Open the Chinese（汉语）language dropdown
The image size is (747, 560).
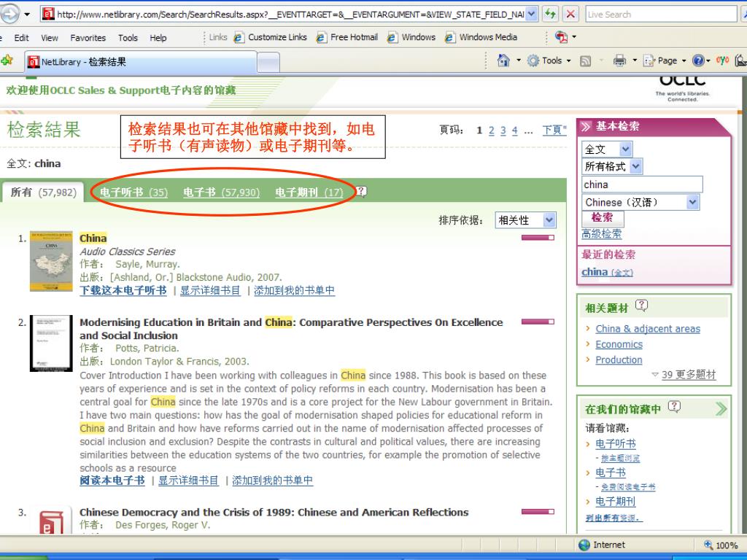(x=693, y=203)
